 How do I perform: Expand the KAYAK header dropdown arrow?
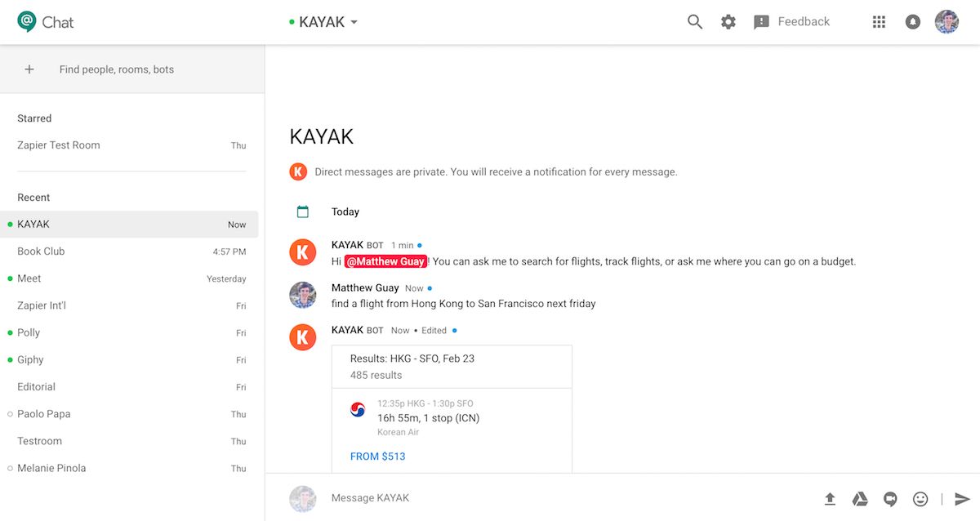tap(354, 23)
